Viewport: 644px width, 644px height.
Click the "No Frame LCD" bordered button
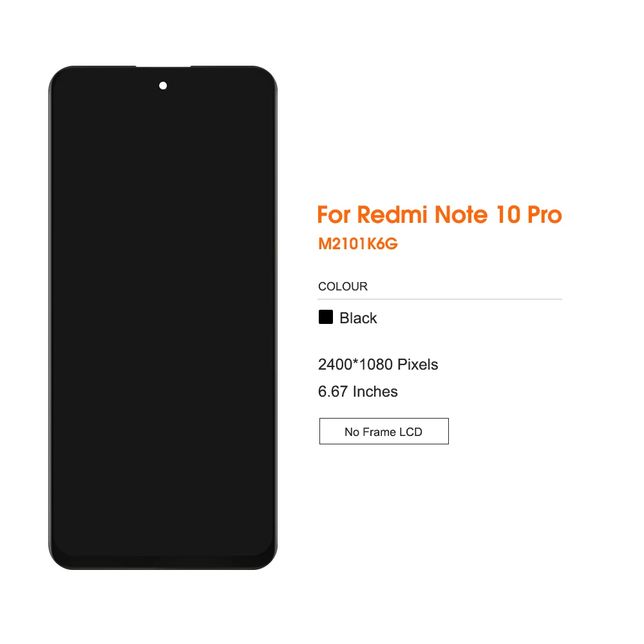[x=384, y=431]
